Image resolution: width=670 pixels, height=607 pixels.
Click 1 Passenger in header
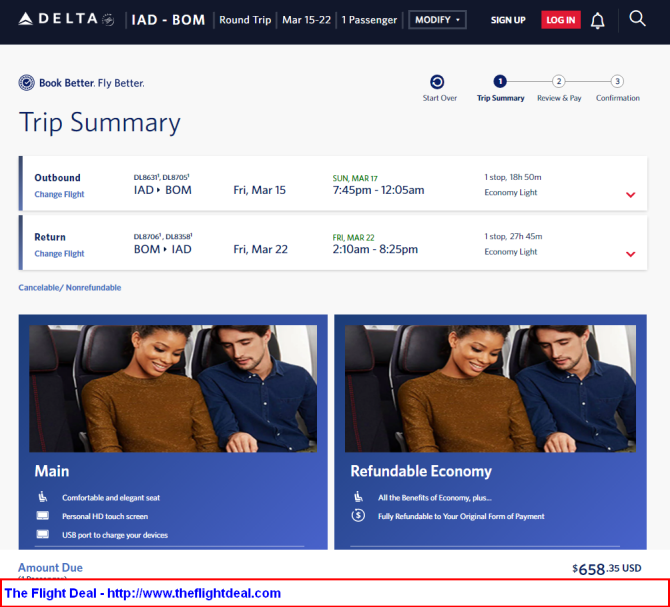tap(369, 20)
